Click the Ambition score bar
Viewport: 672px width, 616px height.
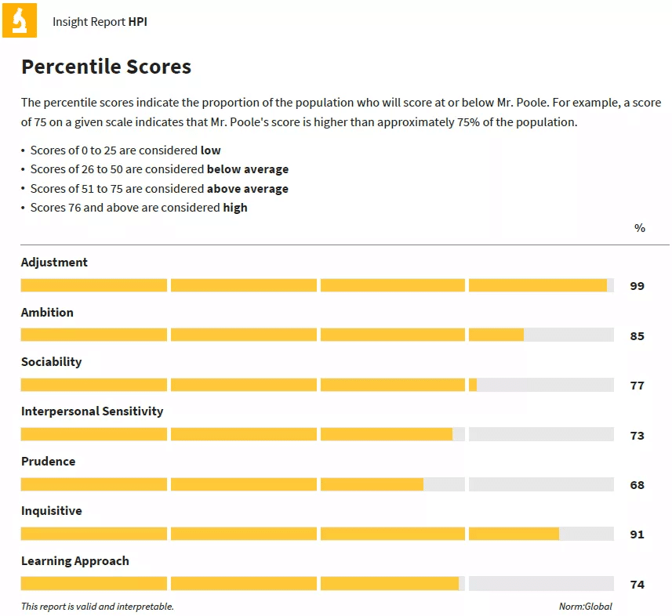point(317,335)
